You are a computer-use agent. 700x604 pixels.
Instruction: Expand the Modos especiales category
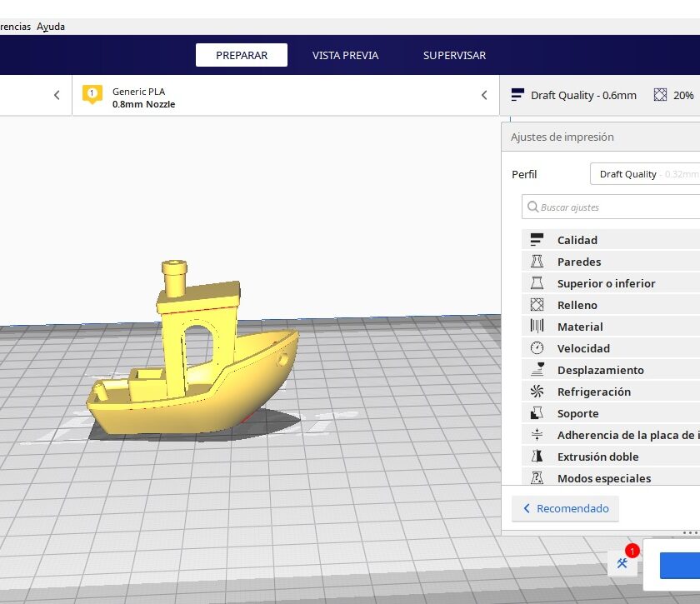click(x=611, y=478)
